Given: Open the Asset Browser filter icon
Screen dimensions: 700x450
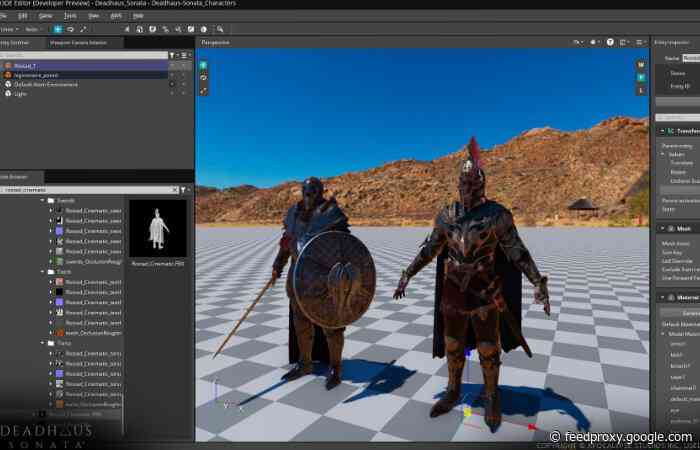Looking at the screenshot, I should [x=183, y=190].
